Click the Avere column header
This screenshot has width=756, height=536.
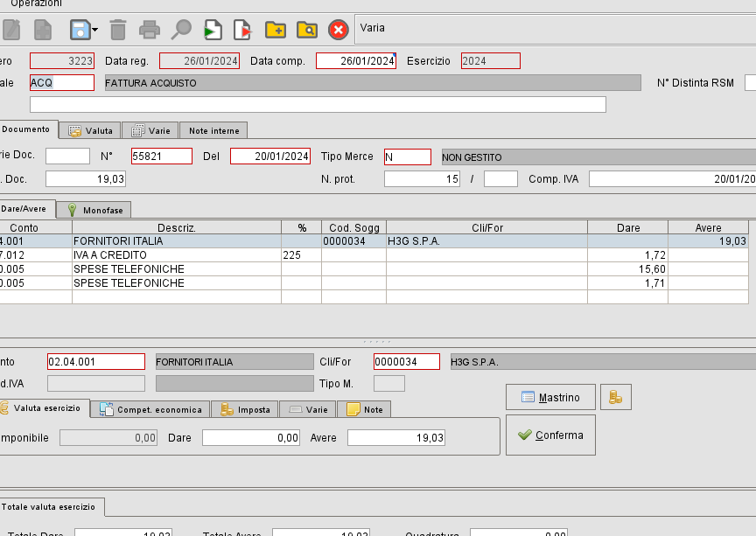pos(708,227)
